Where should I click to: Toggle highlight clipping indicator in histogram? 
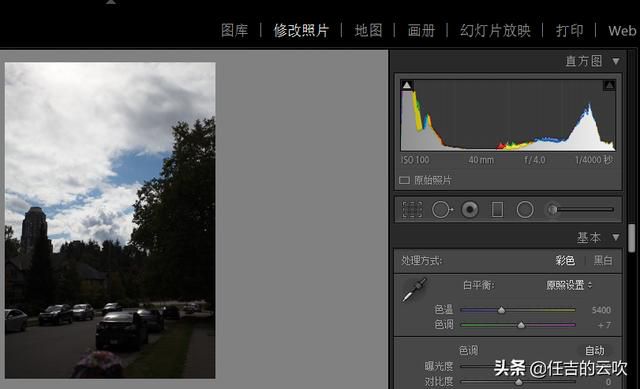click(x=609, y=85)
